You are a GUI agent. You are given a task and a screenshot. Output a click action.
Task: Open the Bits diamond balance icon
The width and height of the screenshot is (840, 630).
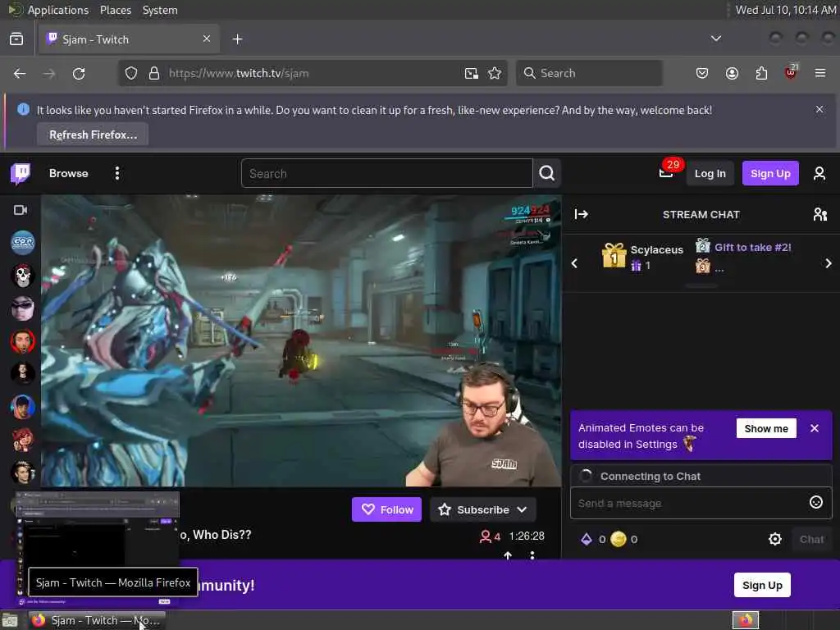pos(587,539)
